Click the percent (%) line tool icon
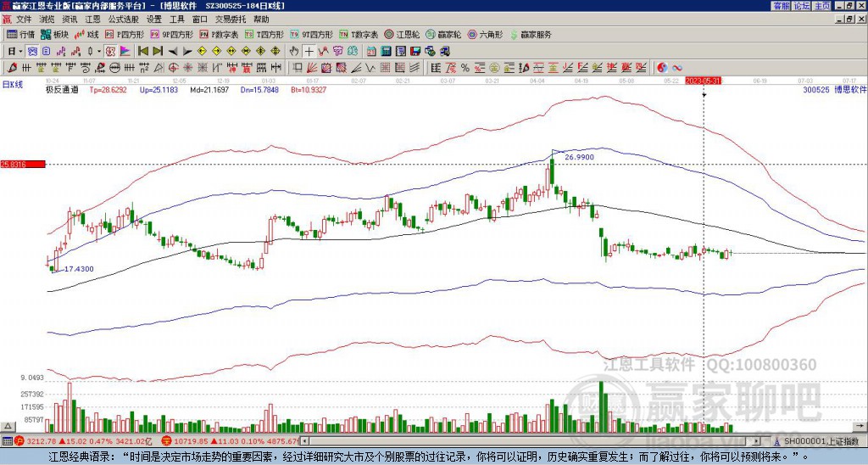Image resolution: width=868 pixels, height=465 pixels. (x=465, y=68)
